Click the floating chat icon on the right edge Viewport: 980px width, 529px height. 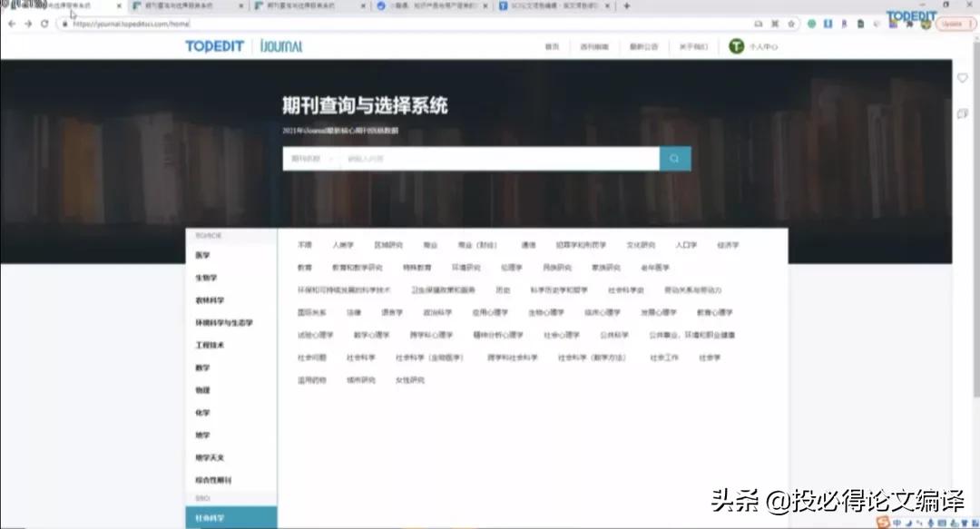pos(964,112)
